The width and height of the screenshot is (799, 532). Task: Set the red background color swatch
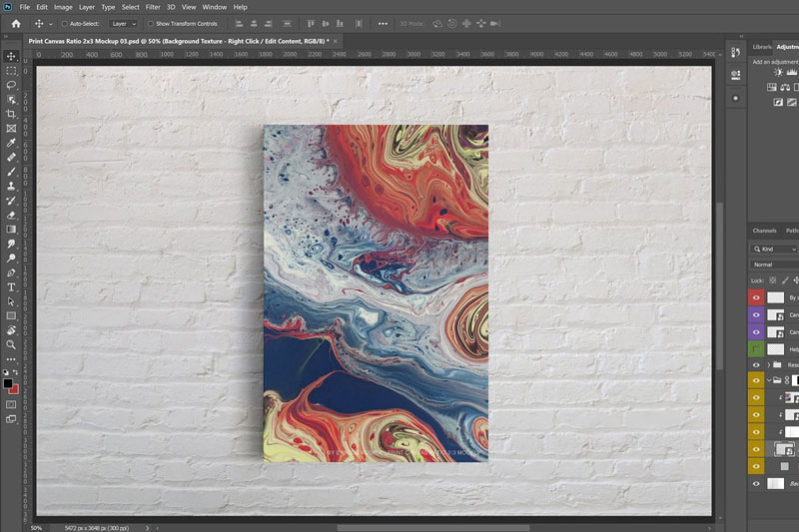15,390
